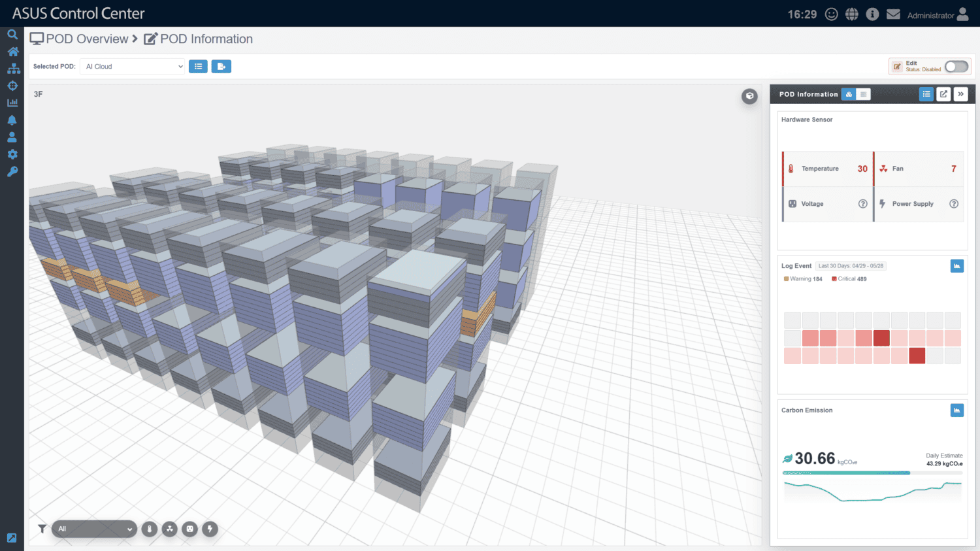This screenshot has width=980, height=551.
Task: Click the blue export button beside POD dropdown
Action: coord(221,67)
